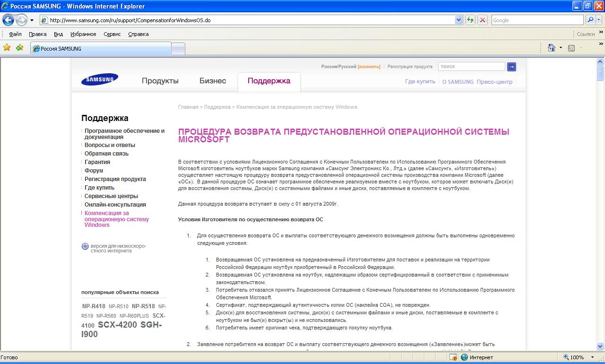Viewport: 605px width, 364px height.
Task: Click the vertical scrollbar up arrow
Action: (600, 61)
